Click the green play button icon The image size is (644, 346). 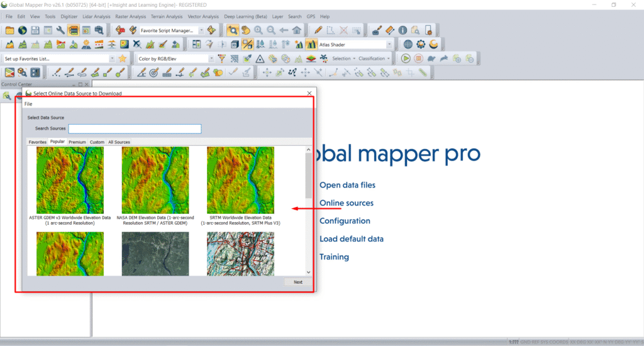click(406, 59)
